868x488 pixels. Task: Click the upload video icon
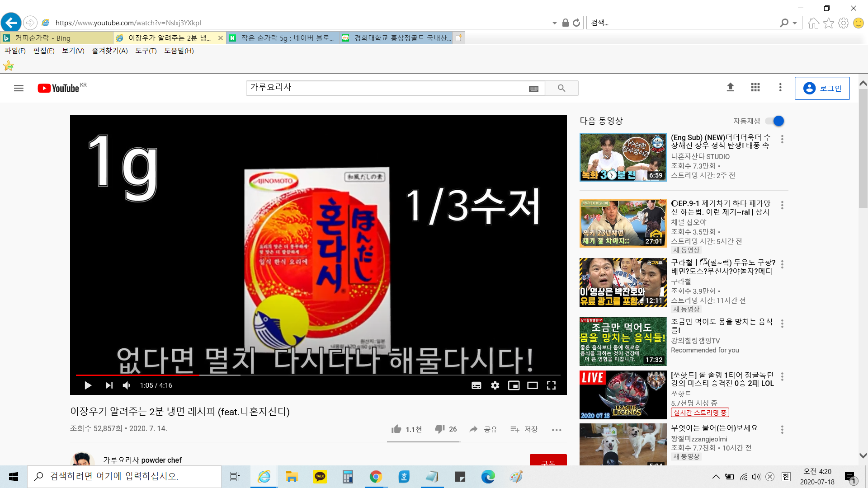pos(730,87)
